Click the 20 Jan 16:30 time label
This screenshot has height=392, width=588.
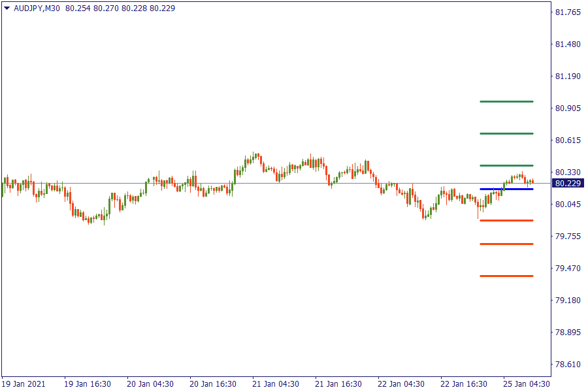coord(213,384)
